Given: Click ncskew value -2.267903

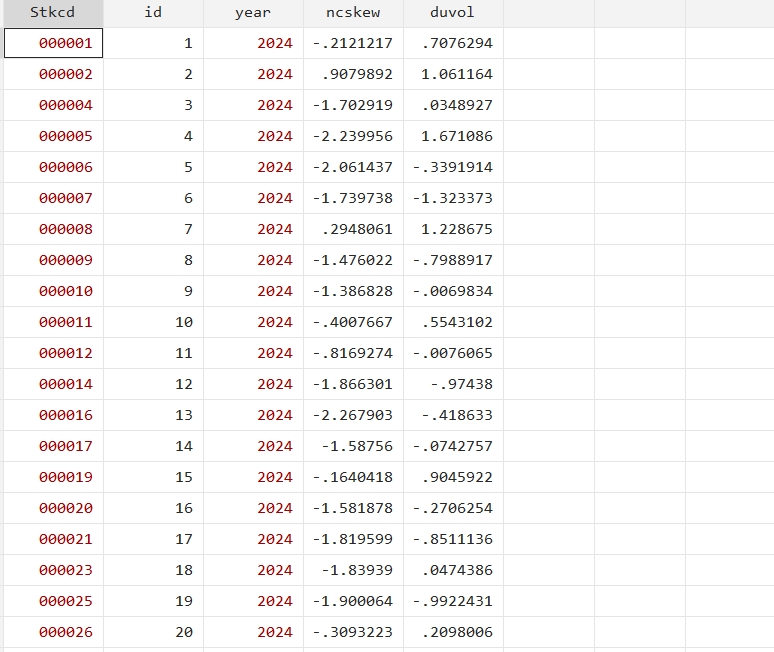Looking at the screenshot, I should tap(353, 415).
